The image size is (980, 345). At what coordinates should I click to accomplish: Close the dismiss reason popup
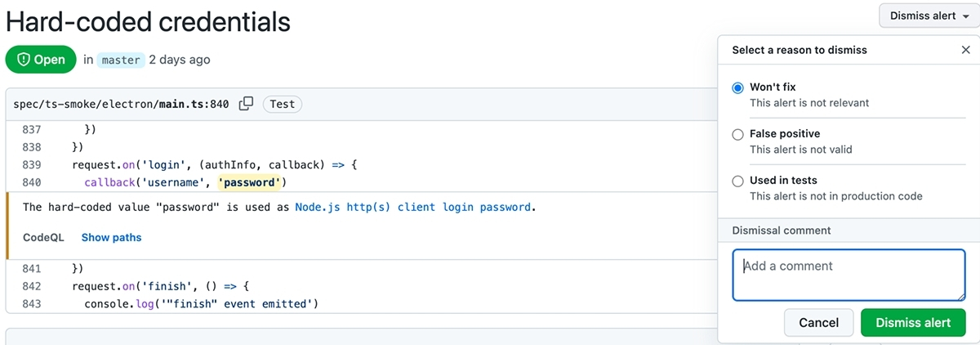click(x=966, y=50)
